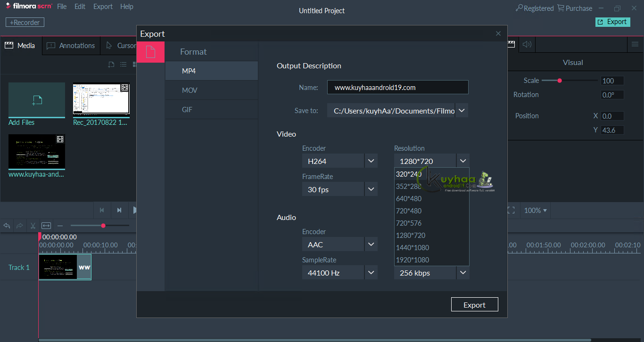Click the timeline horizontal scrollbar

(x=314, y=340)
